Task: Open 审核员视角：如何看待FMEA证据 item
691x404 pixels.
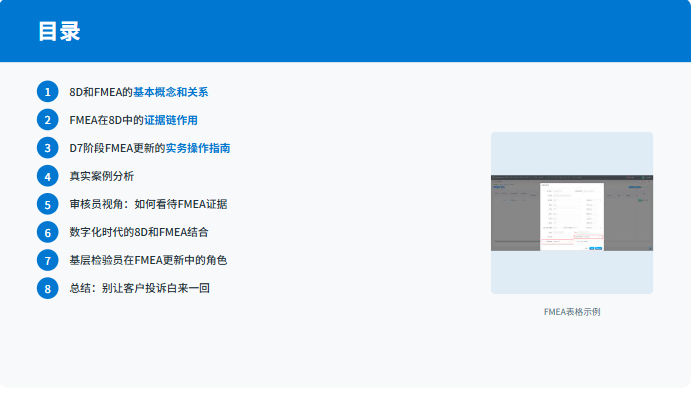Action: pyautogui.click(x=148, y=204)
